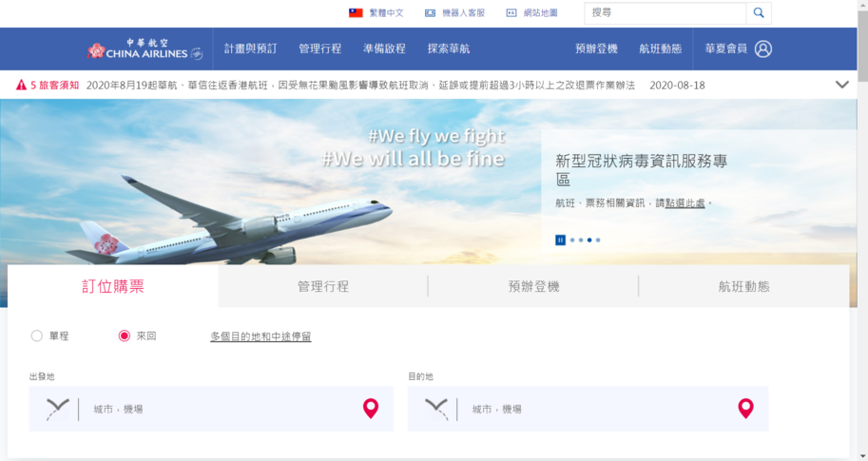Open the 多個目的地和中途停留 link
Viewport: 868px width, 461px height.
(260, 336)
